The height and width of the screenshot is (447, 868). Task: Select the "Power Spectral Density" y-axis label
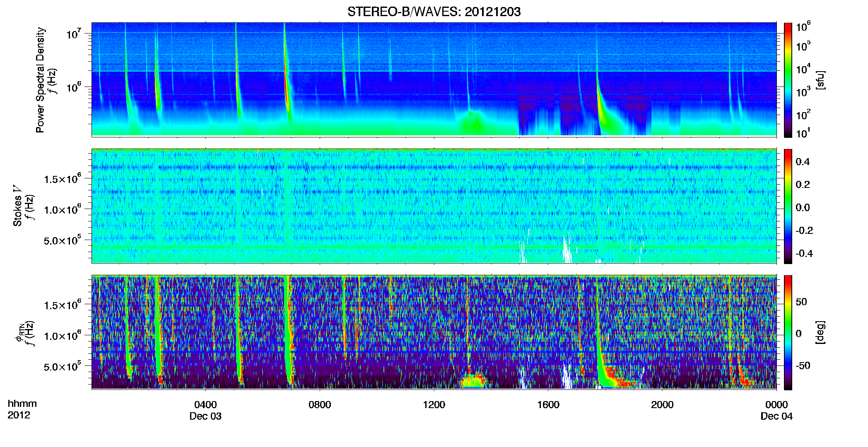(x=40, y=80)
